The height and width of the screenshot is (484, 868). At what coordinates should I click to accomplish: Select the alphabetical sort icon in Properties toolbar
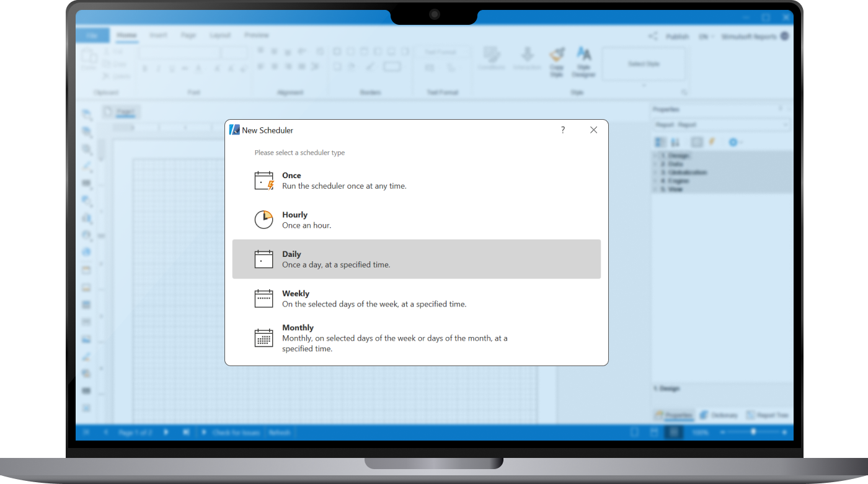click(x=675, y=142)
